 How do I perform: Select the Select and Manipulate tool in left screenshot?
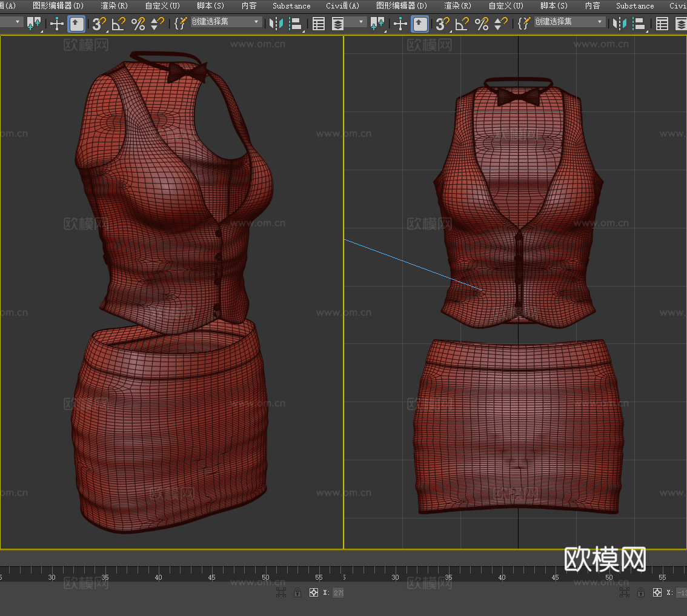pos(57,24)
